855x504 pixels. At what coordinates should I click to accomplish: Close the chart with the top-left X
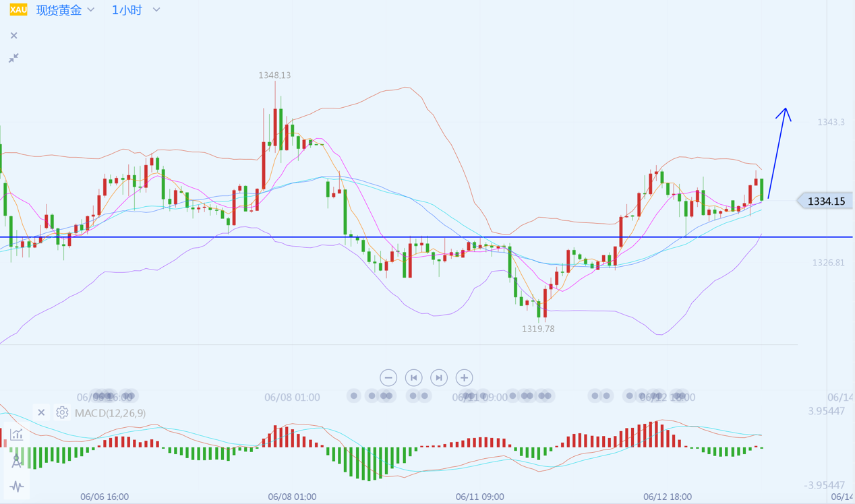click(13, 36)
